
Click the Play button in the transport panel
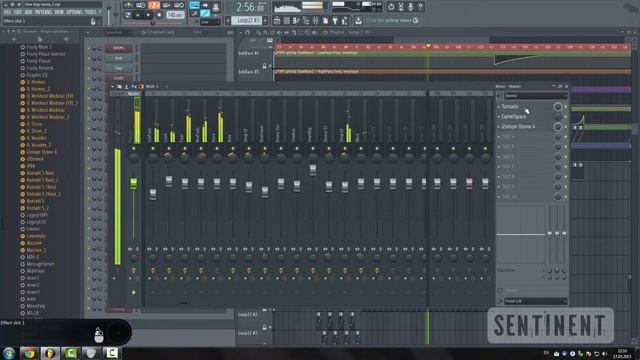[138, 15]
